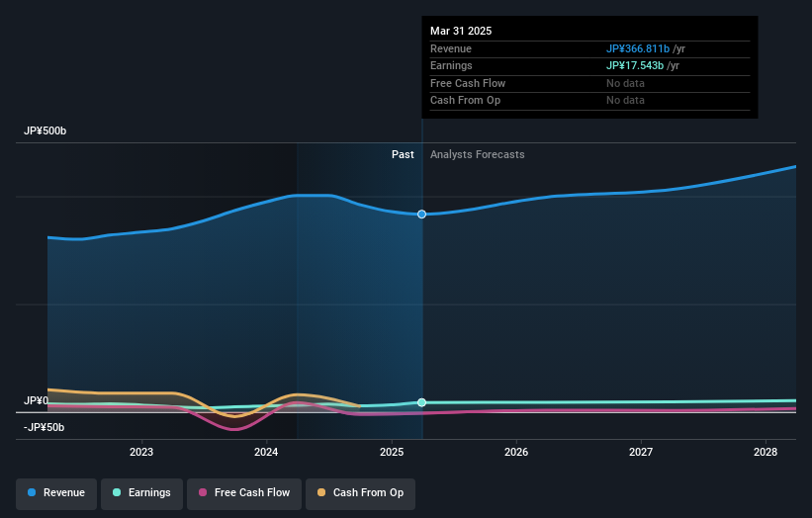Image resolution: width=812 pixels, height=518 pixels.
Task: Toggle the Earnings series legend button
Action: pos(141,492)
